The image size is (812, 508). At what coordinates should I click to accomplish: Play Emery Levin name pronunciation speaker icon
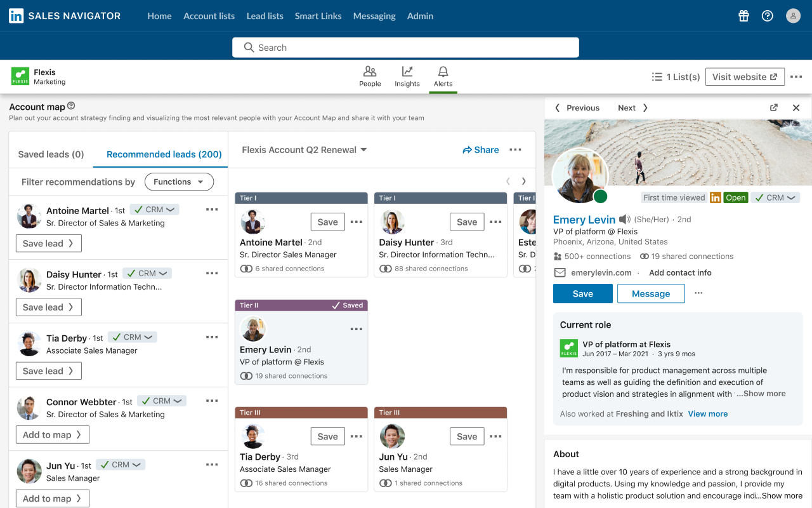(x=625, y=220)
